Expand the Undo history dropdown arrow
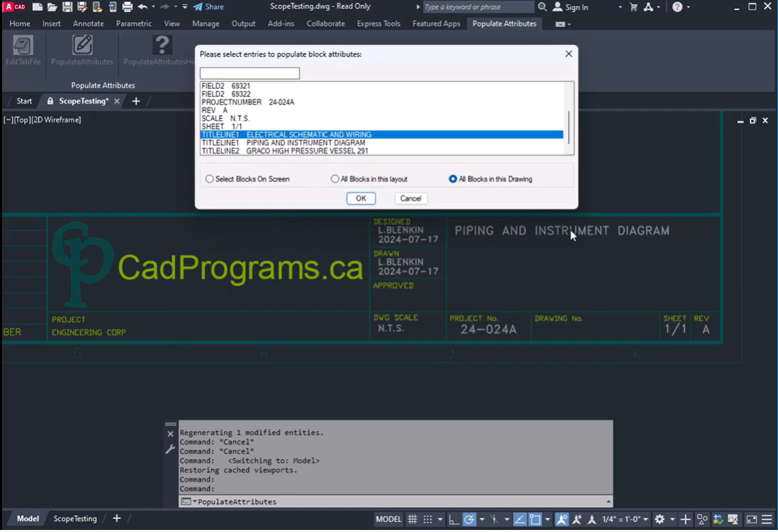778x532 pixels. pyautogui.click(x=153, y=7)
